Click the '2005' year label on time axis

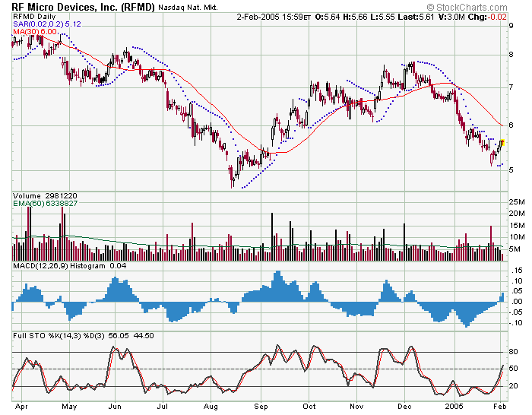click(x=454, y=407)
